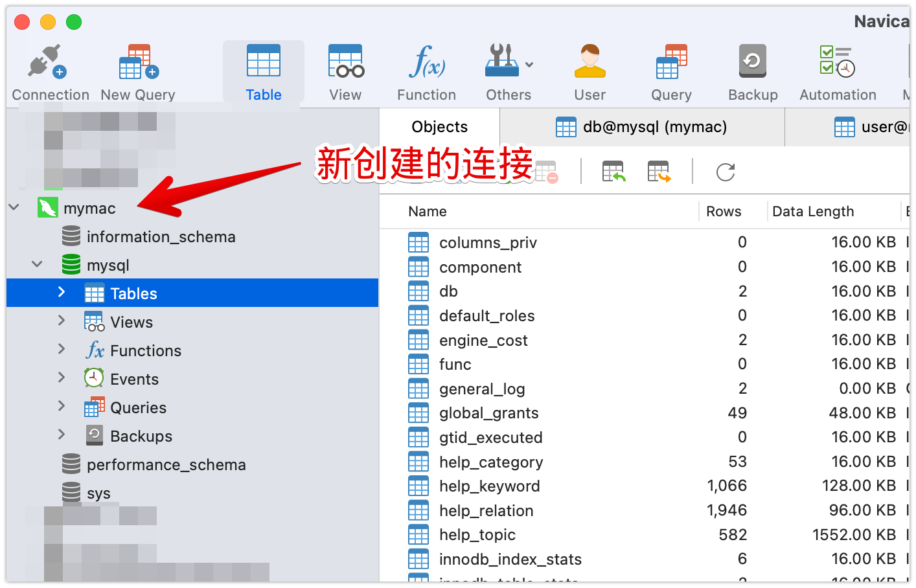Viewport: 916px width, 588px height.
Task: Select the help_topic table row
Action: click(477, 535)
